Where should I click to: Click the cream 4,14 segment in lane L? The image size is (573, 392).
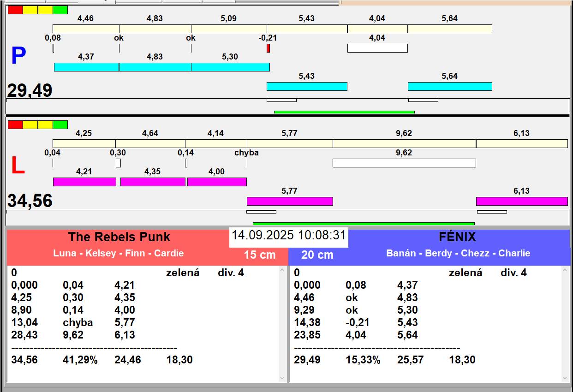pyautogui.click(x=216, y=143)
